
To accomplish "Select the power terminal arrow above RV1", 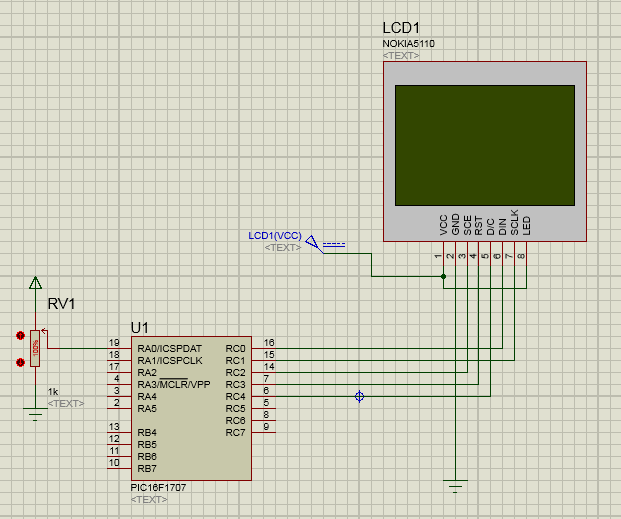I will (x=35, y=282).
